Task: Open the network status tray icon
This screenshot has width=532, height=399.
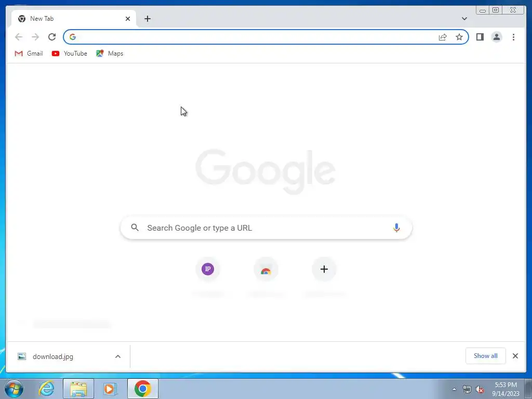Action: 467,389
